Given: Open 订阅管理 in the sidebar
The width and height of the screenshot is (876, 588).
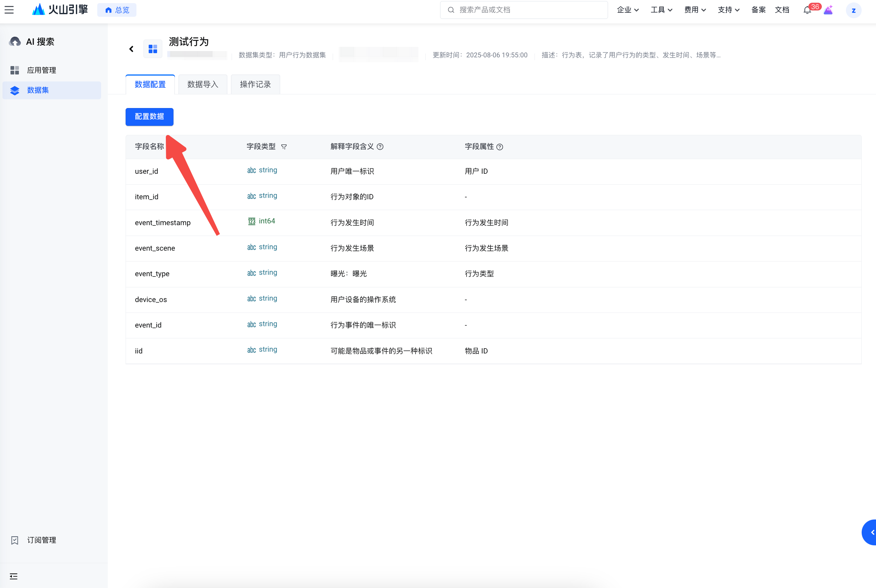Looking at the screenshot, I should [x=41, y=540].
